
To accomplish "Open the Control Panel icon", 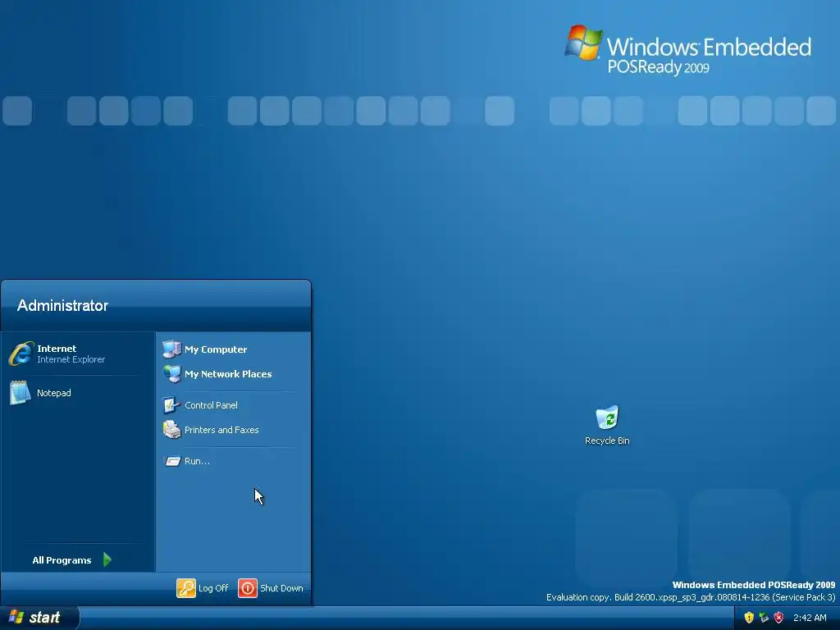I will (x=172, y=405).
